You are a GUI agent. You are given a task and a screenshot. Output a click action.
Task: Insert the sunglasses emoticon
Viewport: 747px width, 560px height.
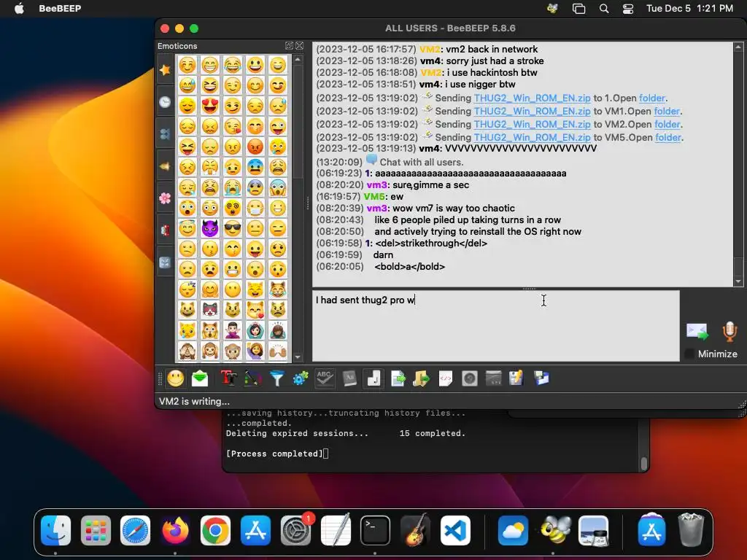pos(233,228)
